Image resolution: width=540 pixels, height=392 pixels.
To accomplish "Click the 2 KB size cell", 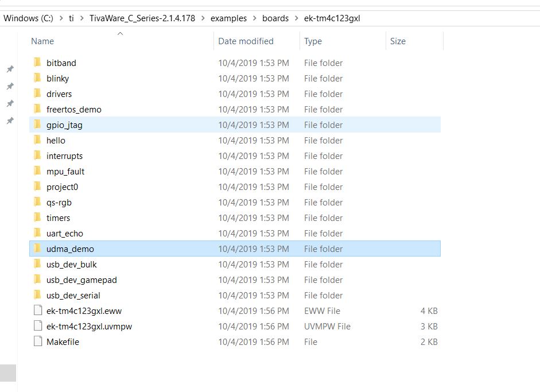I will point(429,342).
